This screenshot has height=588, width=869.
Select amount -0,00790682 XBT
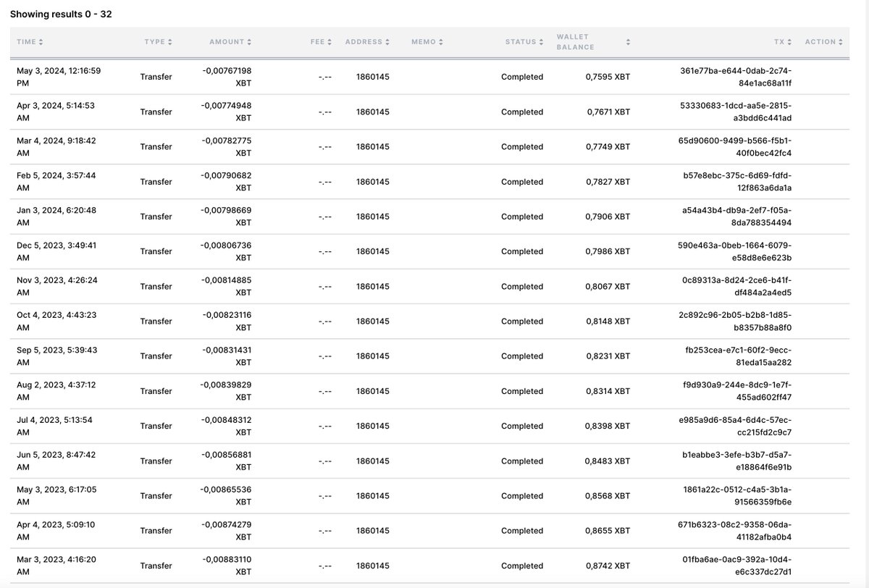click(x=227, y=182)
